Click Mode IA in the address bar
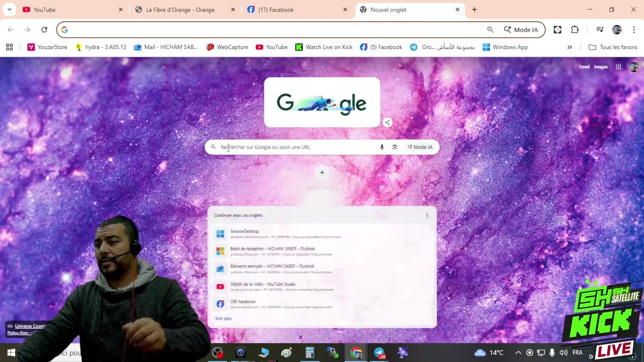Image resolution: width=644 pixels, height=362 pixels. tap(521, 30)
